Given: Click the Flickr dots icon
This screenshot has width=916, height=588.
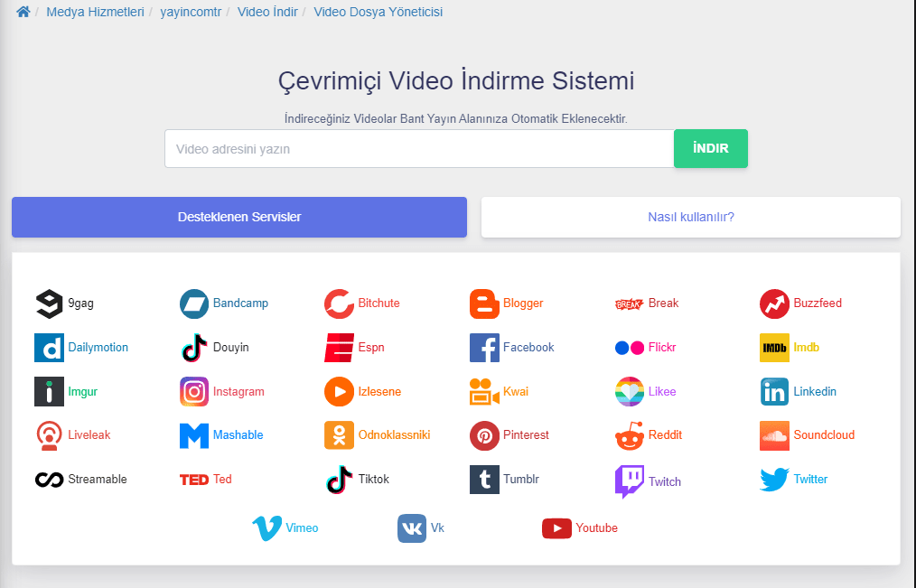Looking at the screenshot, I should point(629,348).
